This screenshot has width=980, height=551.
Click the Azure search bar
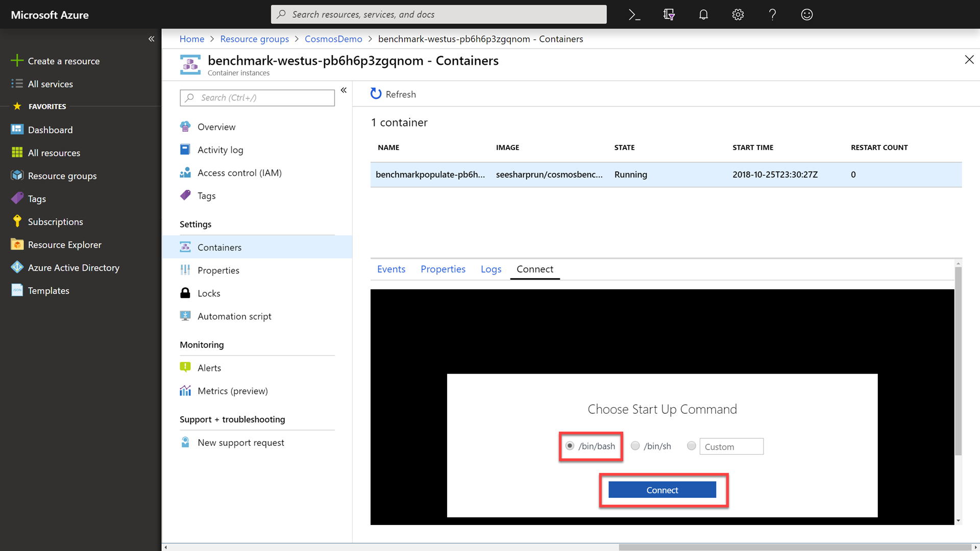point(439,14)
